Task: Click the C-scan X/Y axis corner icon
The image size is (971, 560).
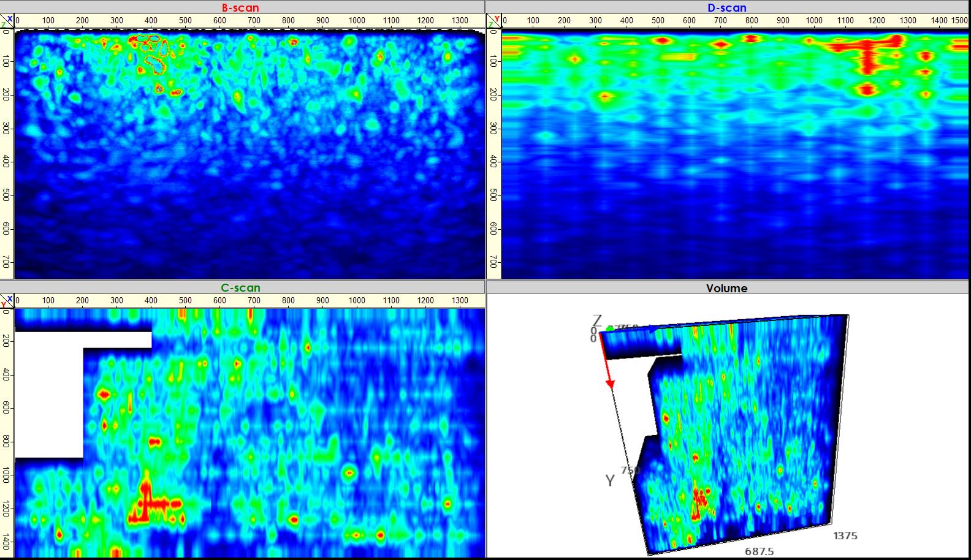Action: [x=7, y=301]
